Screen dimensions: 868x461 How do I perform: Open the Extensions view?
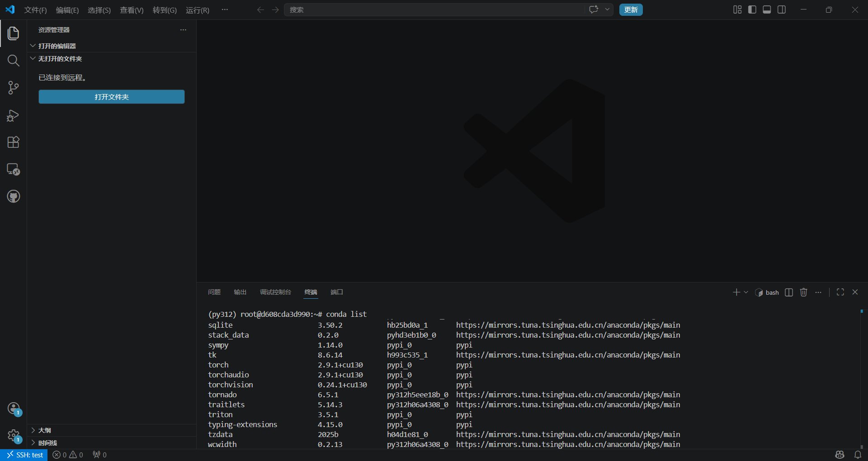click(14, 142)
